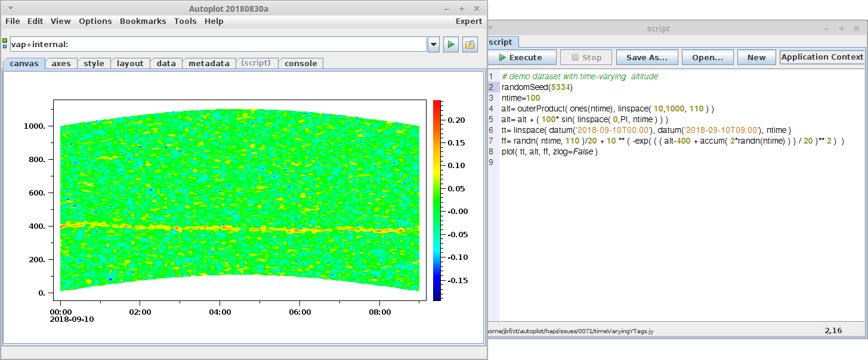
Task: Switch to the style tab
Action: tap(94, 63)
